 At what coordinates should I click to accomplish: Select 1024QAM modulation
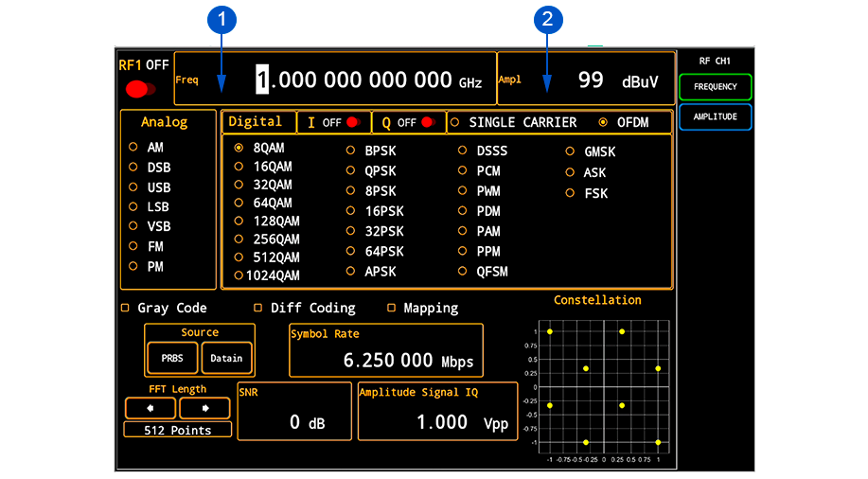click(x=239, y=275)
